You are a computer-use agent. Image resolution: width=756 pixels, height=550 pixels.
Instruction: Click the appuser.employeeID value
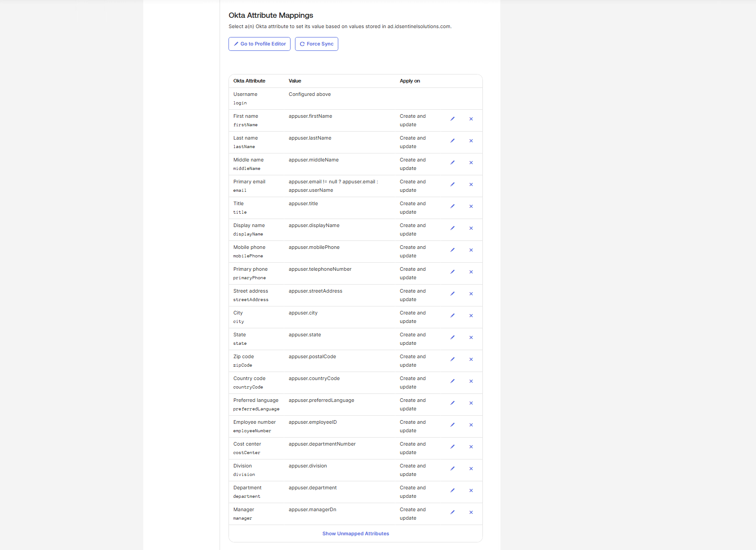312,422
